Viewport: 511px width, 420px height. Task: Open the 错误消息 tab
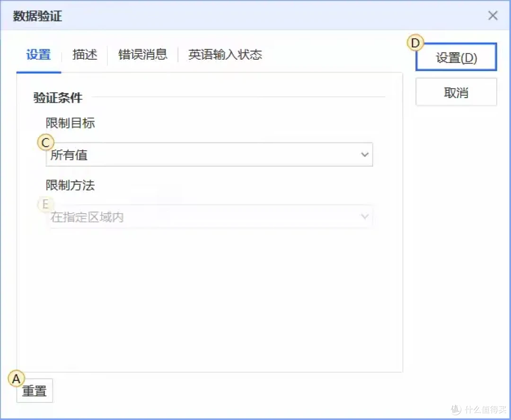pos(143,54)
